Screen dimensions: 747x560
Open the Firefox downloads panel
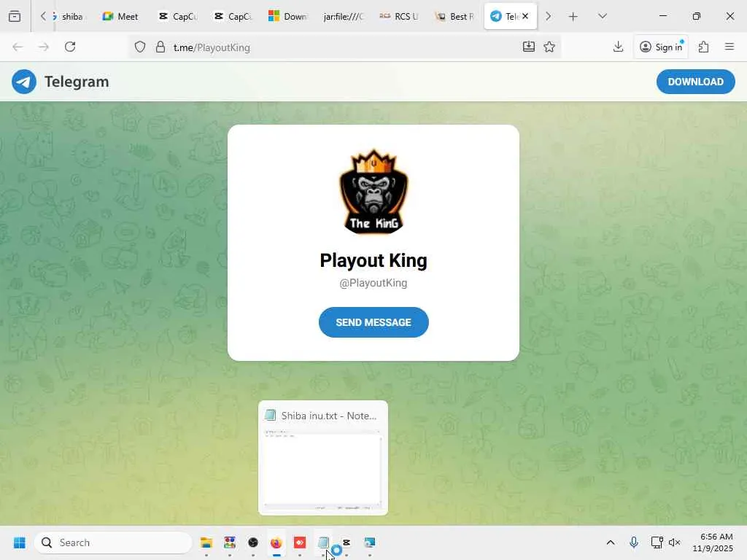pos(618,47)
